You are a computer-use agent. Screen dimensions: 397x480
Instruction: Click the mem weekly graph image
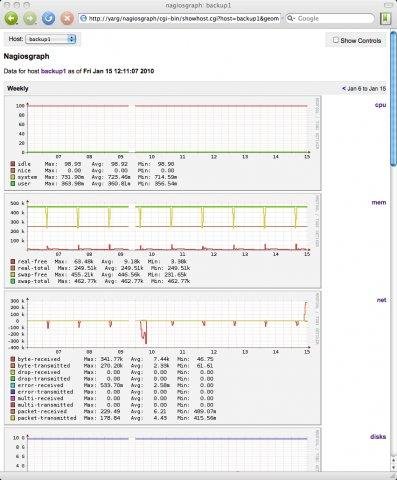(x=163, y=241)
